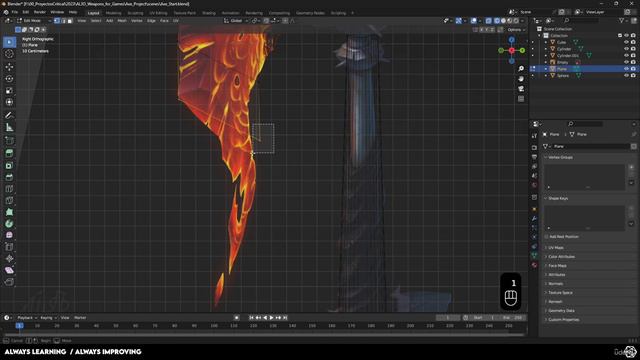Expand the Color Attributes panel
The width and height of the screenshot is (640, 360).
[x=561, y=257]
